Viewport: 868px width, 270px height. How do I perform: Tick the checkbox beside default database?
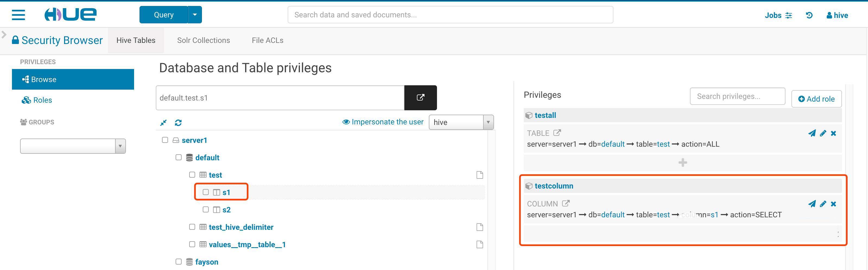point(179,158)
